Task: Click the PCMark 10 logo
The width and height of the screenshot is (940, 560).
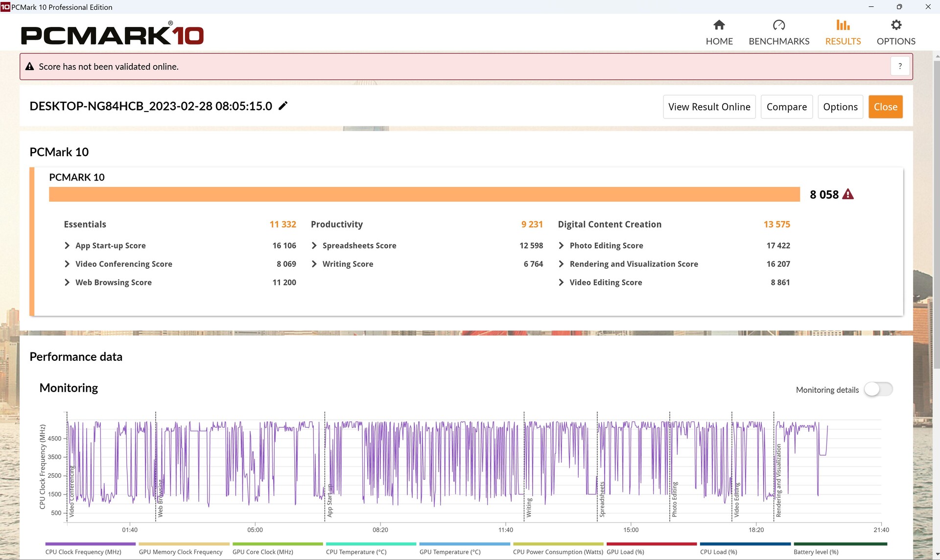Action: [x=112, y=35]
